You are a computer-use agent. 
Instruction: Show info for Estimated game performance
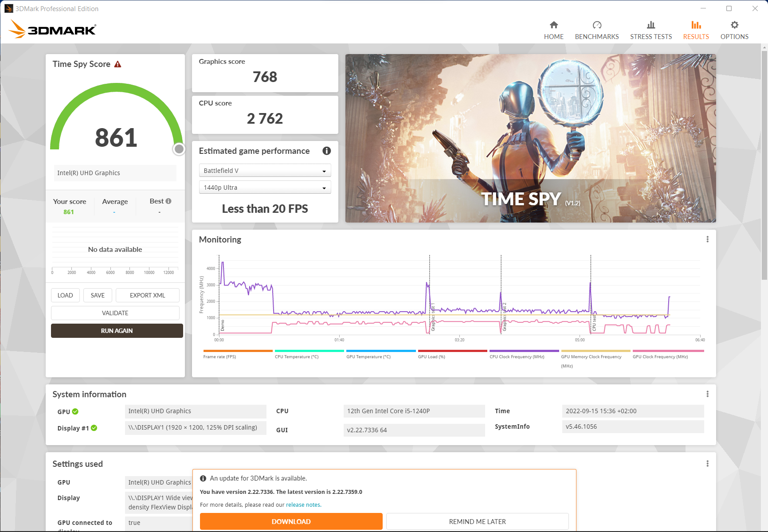pos(327,151)
